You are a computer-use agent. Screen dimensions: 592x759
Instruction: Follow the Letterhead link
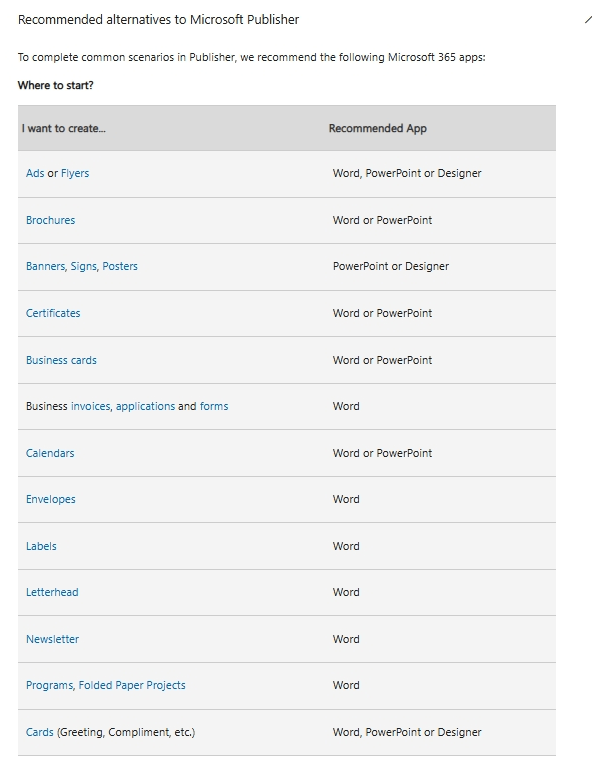(52, 592)
